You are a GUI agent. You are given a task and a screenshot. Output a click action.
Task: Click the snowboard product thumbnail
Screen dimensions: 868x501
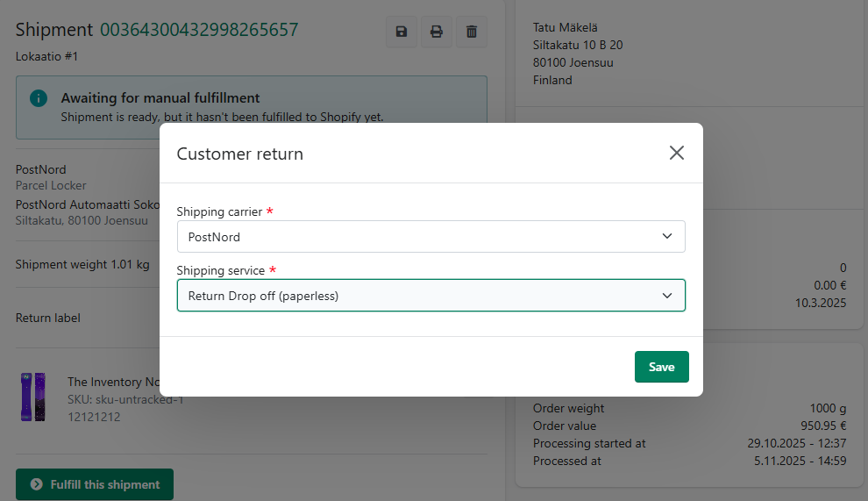point(33,397)
